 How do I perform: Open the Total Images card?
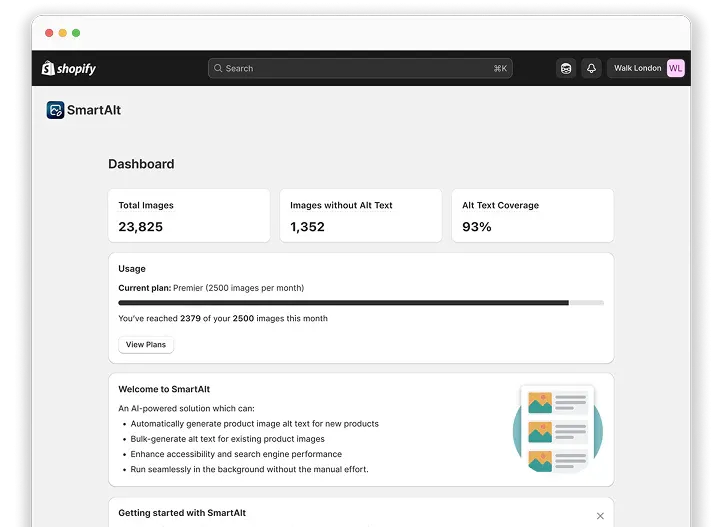[x=189, y=215]
